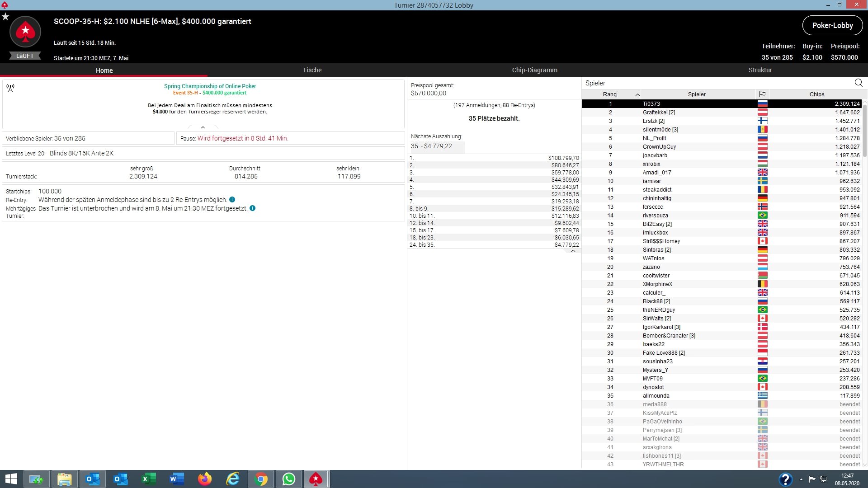Open the Chip-Diagramm tab
The image size is (868, 488).
pos(534,70)
